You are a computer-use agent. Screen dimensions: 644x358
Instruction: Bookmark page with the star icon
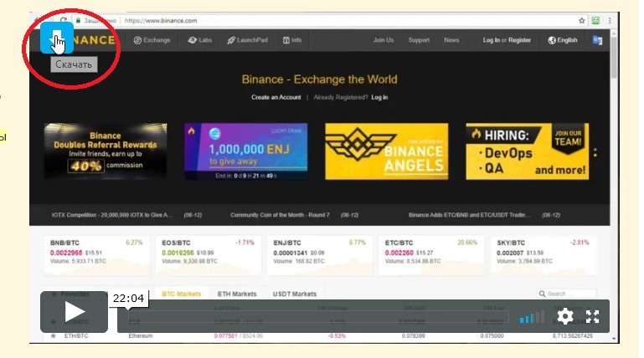pos(581,21)
